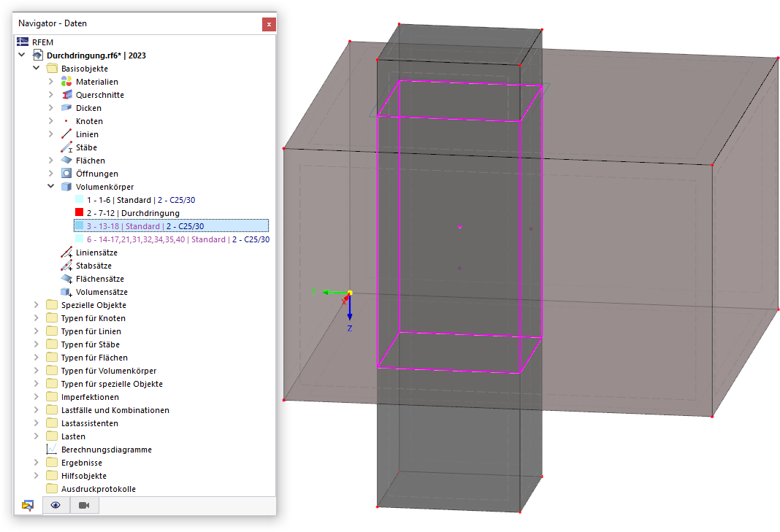Expand the Öffnungen node
The image size is (780, 532).
pos(50,173)
